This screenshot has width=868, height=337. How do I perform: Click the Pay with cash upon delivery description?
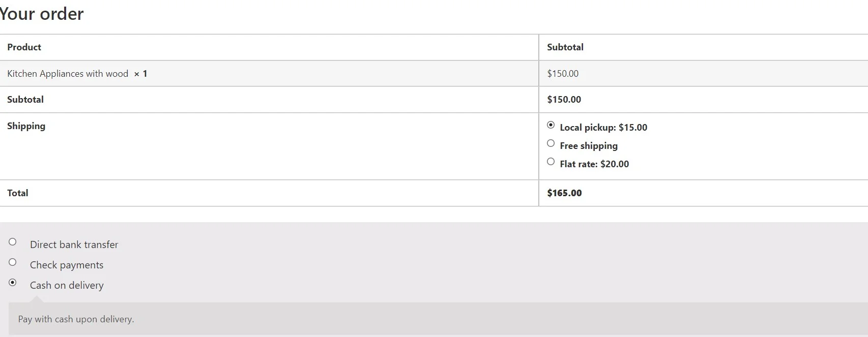tap(76, 319)
